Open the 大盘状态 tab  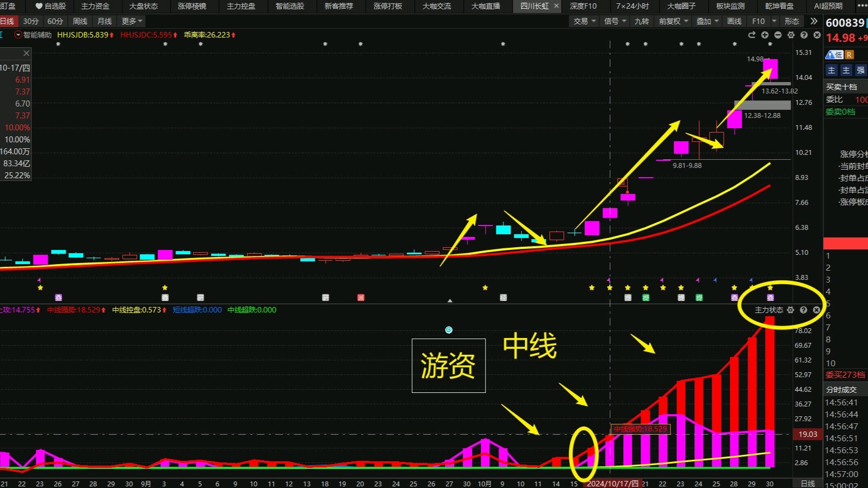tap(144, 6)
